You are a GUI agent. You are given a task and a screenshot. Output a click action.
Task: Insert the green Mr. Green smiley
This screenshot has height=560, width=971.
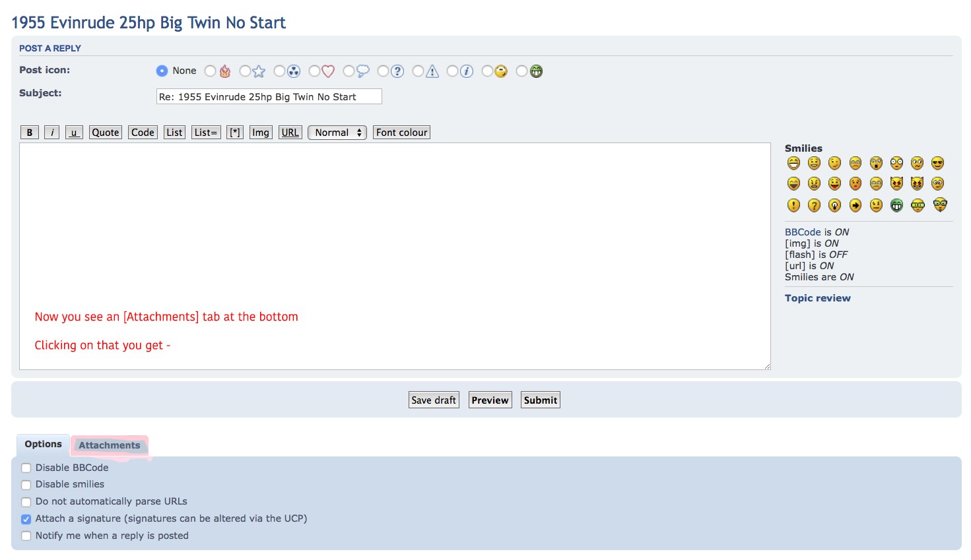(896, 205)
